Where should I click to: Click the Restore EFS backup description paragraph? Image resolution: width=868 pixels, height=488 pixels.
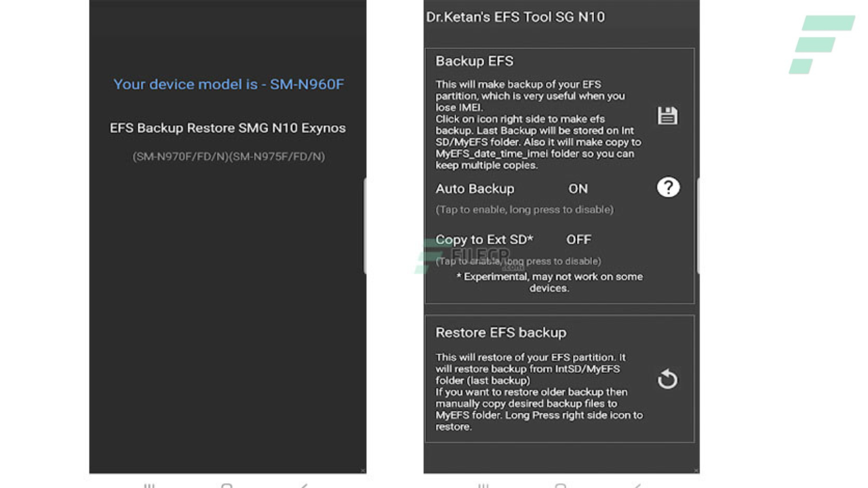[x=539, y=392]
